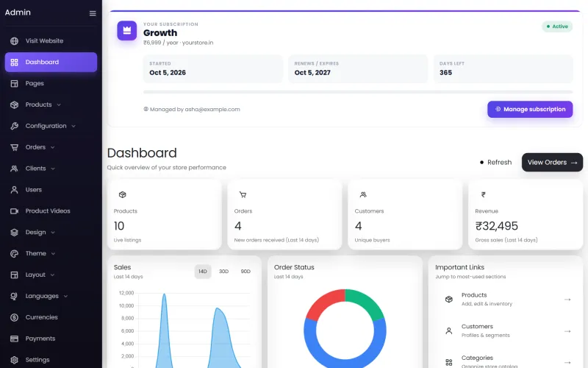Click the subscription period progress bar
The image size is (588, 368).
[358, 92]
